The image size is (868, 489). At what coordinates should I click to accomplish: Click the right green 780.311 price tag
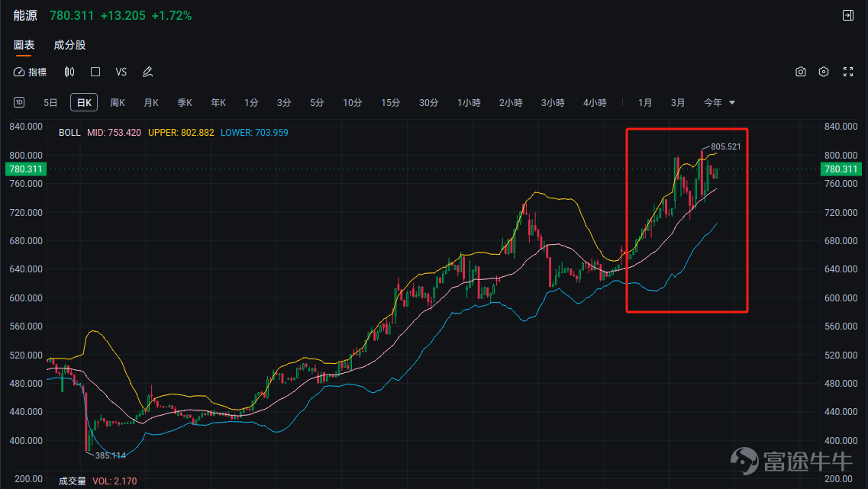point(841,169)
